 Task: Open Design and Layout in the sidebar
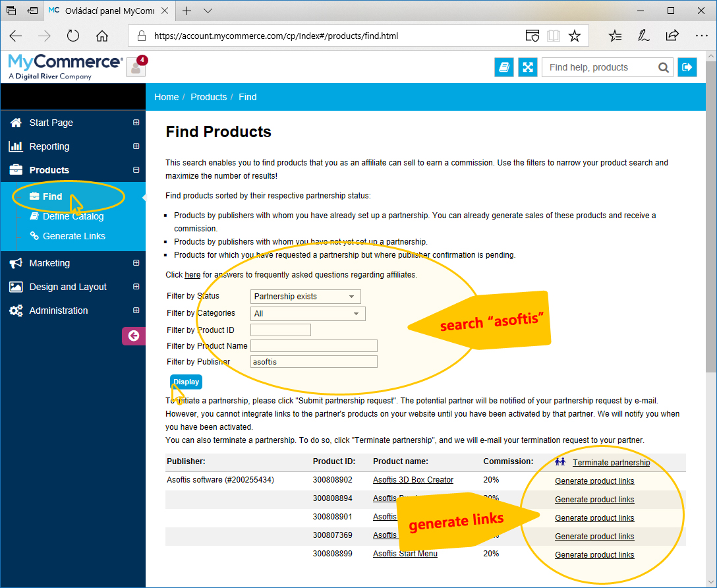point(68,287)
